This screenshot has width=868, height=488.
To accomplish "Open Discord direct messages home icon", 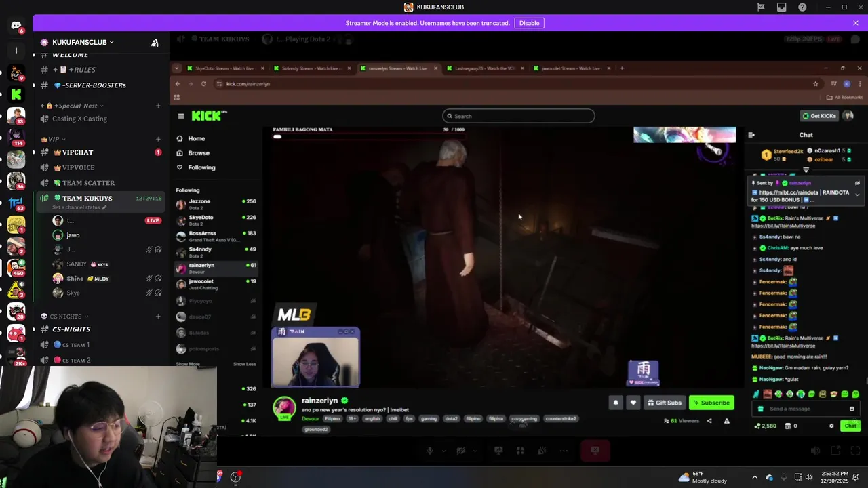I will click(16, 26).
